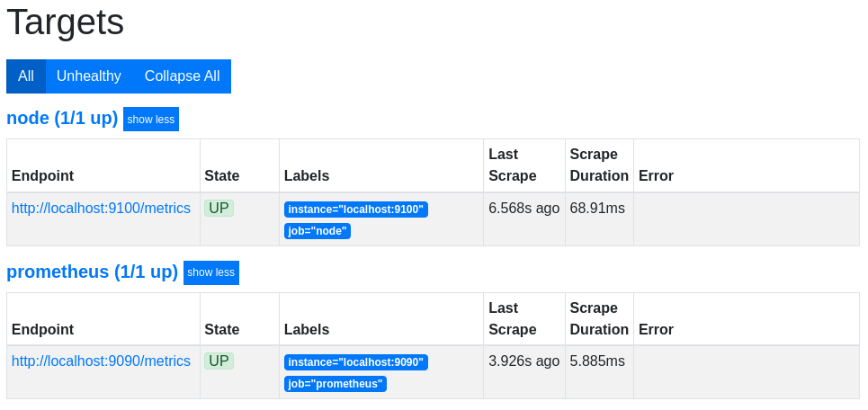Screen dimensions: 868x410
Task: Click the job="node" label badge
Action: pos(318,231)
